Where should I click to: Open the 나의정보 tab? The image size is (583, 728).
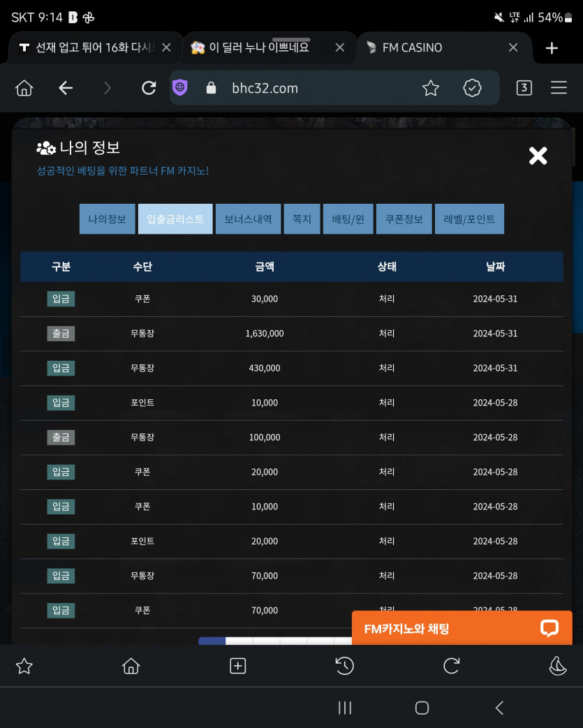click(x=108, y=218)
